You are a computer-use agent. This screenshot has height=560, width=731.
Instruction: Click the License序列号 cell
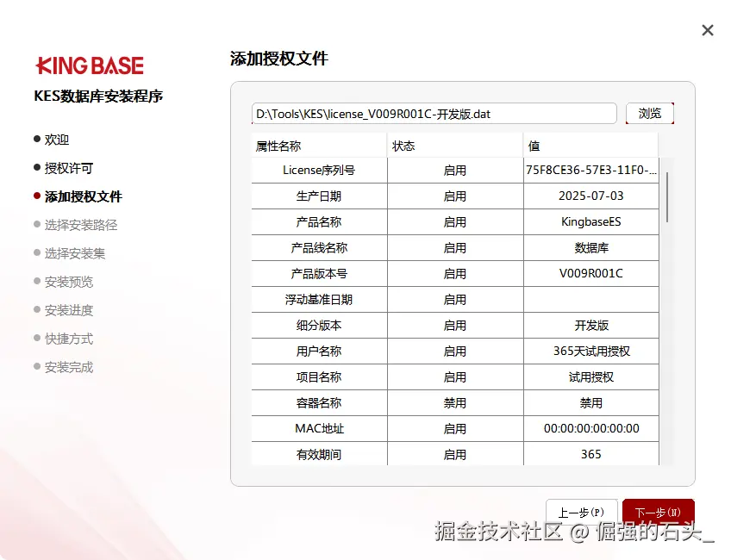[319, 170]
